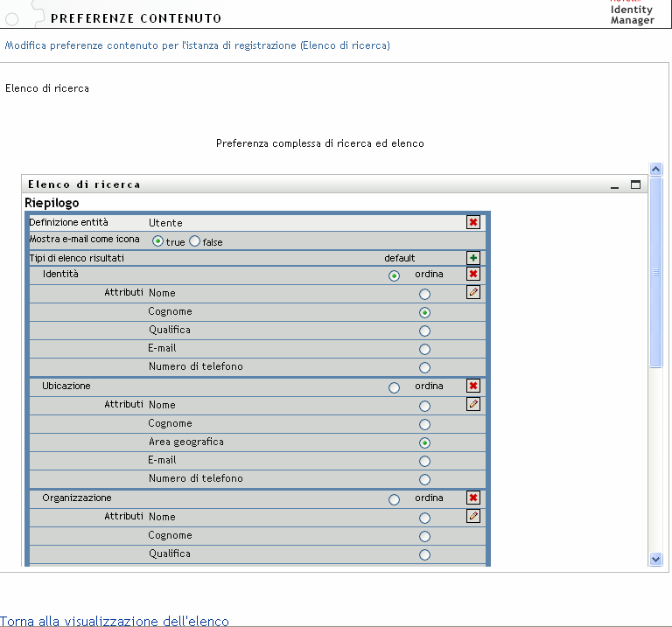Click Preferenza complessa di ricerca ed elenco text
Viewport: 672px width, 627px height.
pyautogui.click(x=320, y=143)
